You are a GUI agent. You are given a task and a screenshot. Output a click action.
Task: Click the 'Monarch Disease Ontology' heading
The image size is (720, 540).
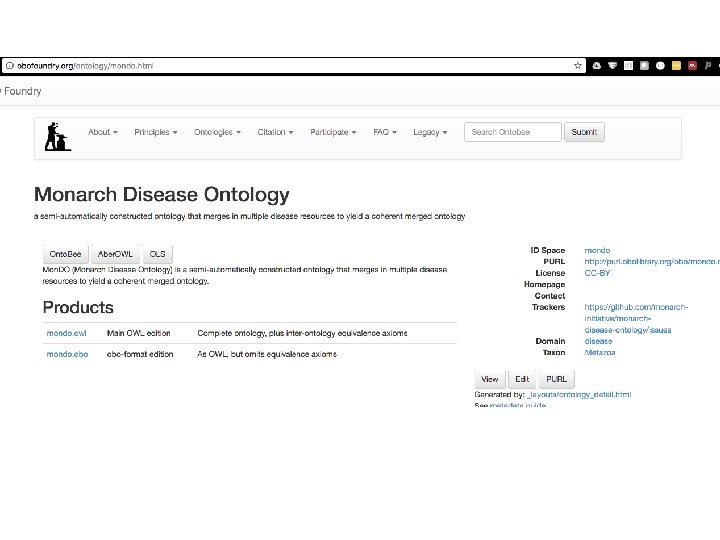coord(162,195)
